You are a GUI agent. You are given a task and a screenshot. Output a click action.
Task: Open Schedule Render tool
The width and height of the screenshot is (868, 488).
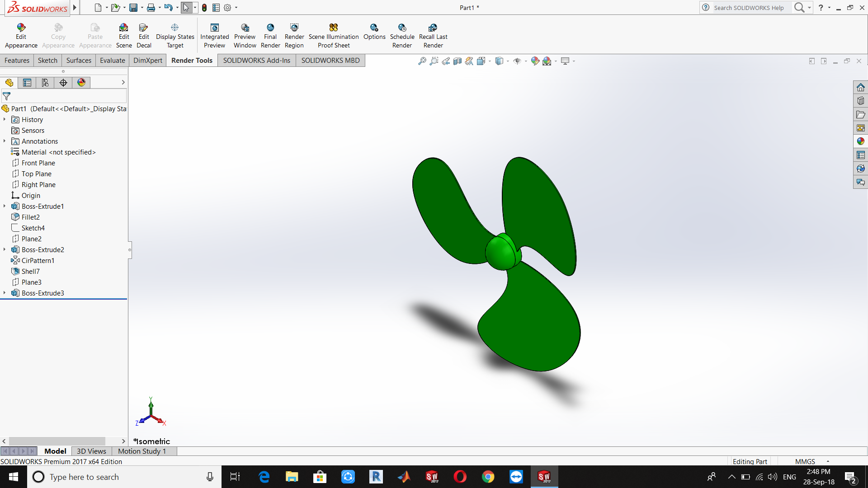pyautogui.click(x=402, y=36)
